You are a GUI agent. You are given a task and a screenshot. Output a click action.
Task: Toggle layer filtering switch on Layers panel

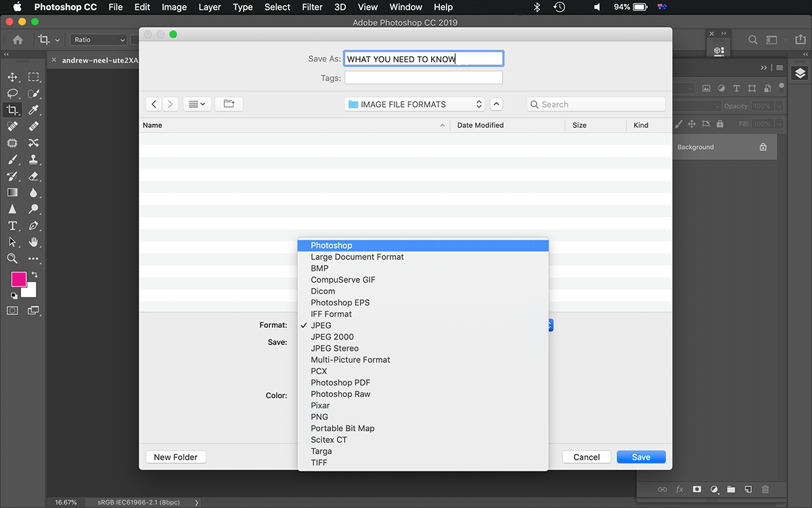(x=782, y=87)
